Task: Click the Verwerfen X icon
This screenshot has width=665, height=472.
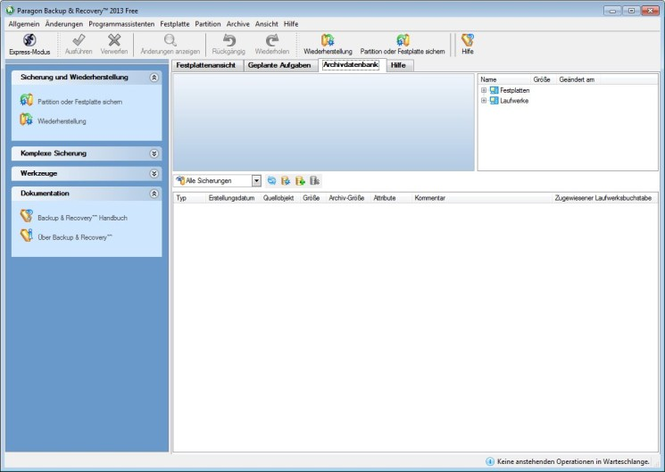Action: tap(114, 40)
